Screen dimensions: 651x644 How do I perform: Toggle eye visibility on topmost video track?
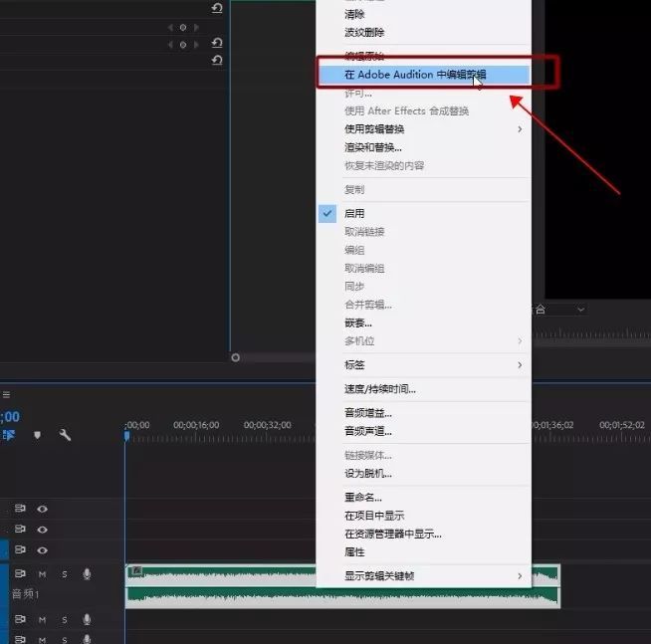tap(43, 509)
